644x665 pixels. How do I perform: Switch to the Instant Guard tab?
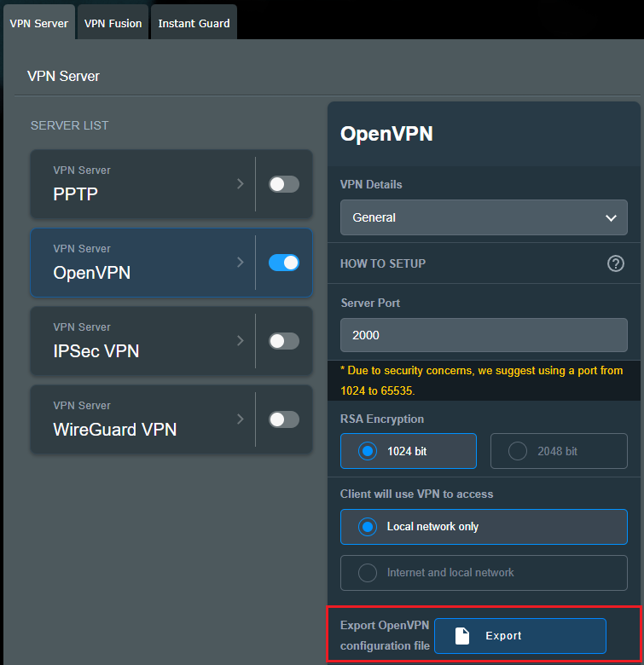tap(194, 23)
